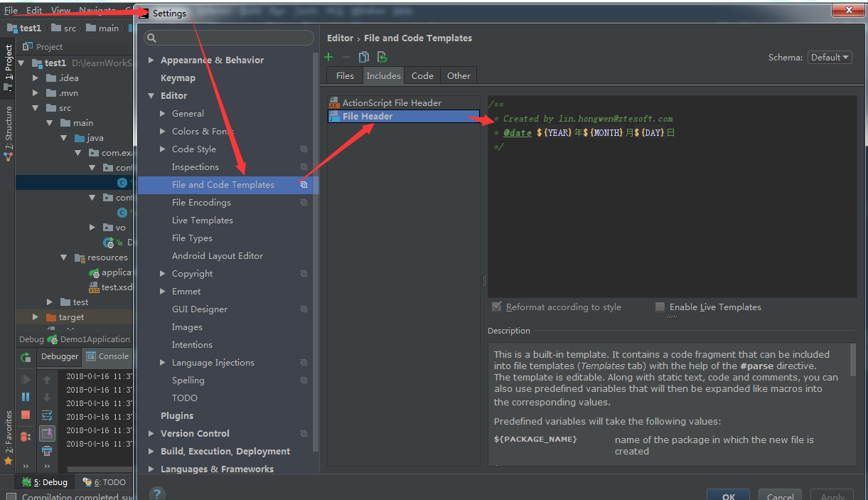Viewport: 868px width, 500px height.
Task: Click project-level icon beside Copyright
Action: click(x=304, y=274)
